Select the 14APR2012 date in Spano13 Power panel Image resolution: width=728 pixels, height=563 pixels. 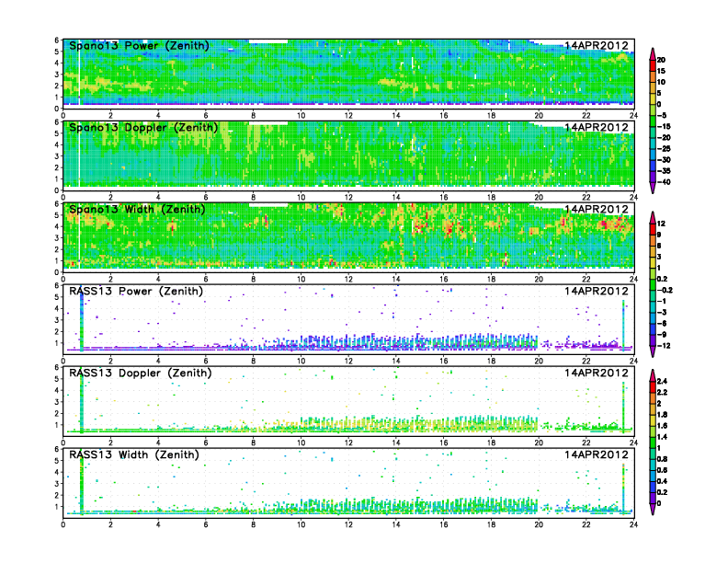pos(597,46)
